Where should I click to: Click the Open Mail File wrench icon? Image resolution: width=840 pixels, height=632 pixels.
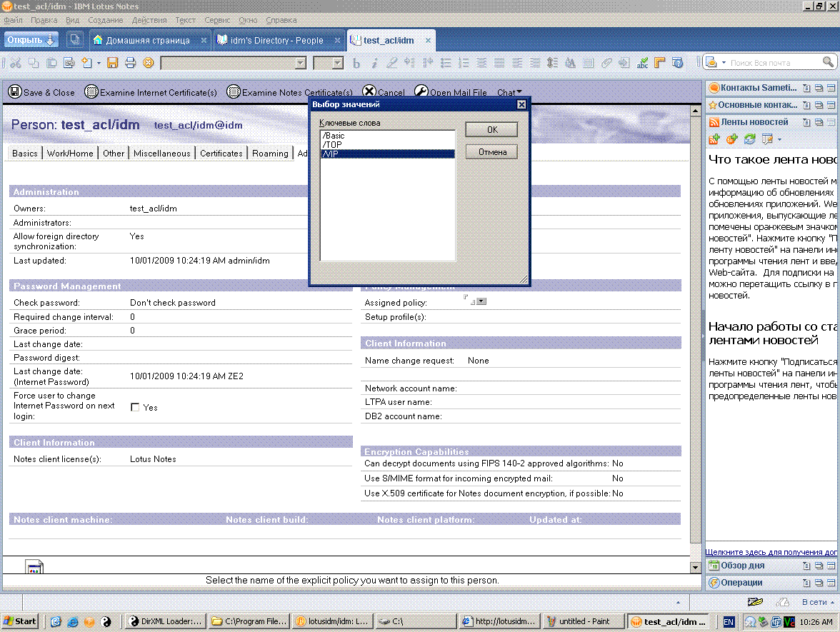[421, 91]
